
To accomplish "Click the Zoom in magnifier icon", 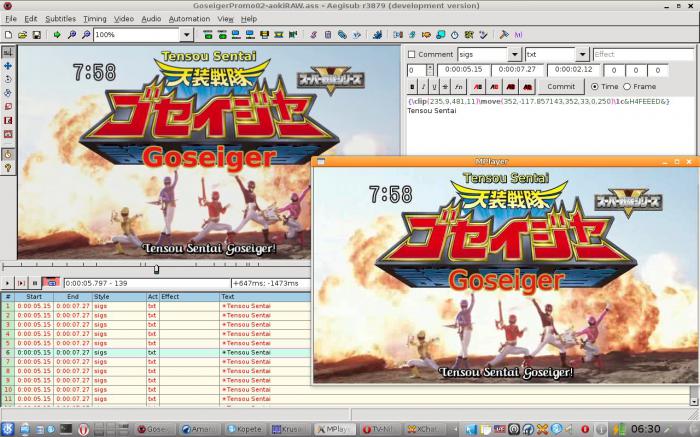I will [x=71, y=34].
